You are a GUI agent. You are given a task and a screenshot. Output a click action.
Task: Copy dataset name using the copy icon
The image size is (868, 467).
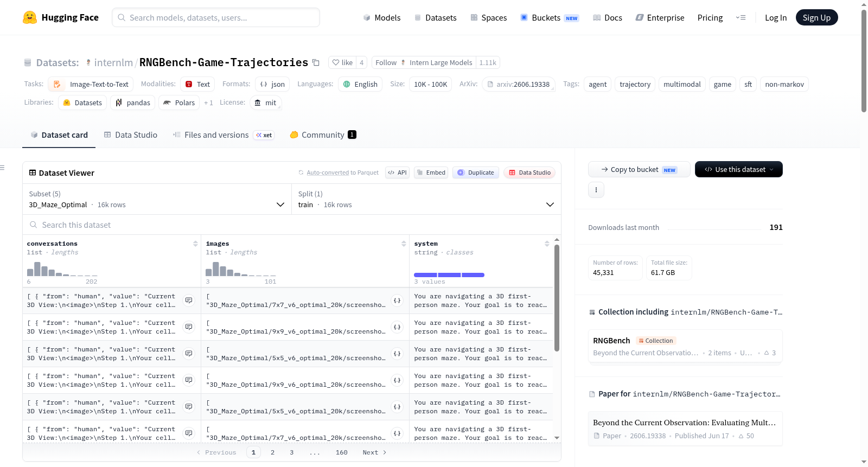pyautogui.click(x=316, y=62)
